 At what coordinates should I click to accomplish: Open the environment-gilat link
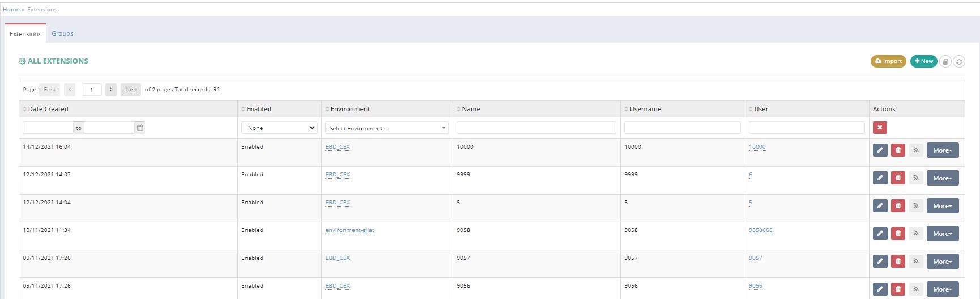(350, 230)
